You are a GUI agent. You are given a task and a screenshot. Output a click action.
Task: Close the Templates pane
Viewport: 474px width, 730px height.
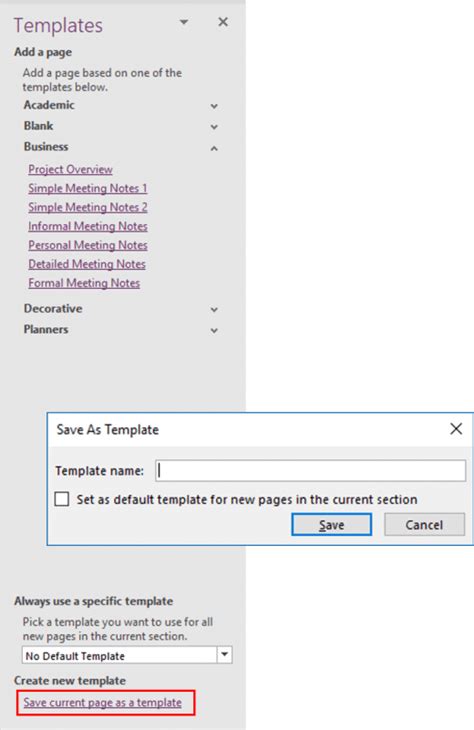pyautogui.click(x=223, y=22)
